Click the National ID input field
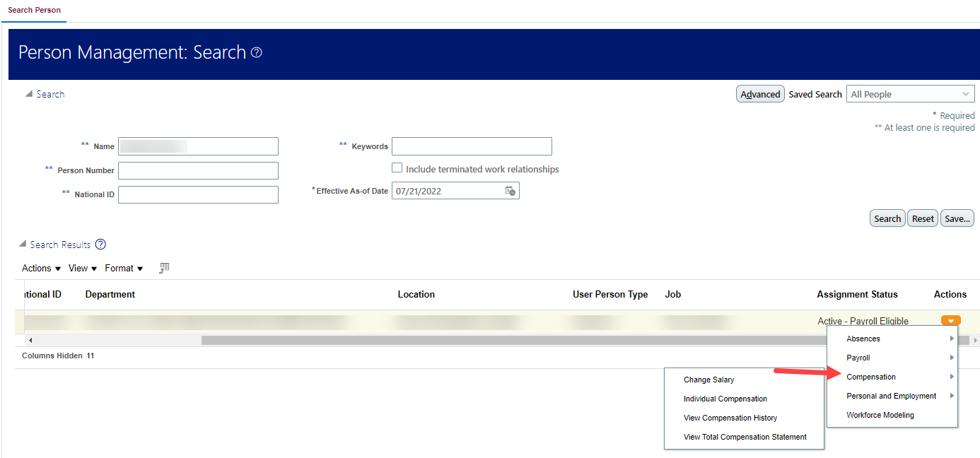The image size is (980, 458). pyautogui.click(x=198, y=194)
